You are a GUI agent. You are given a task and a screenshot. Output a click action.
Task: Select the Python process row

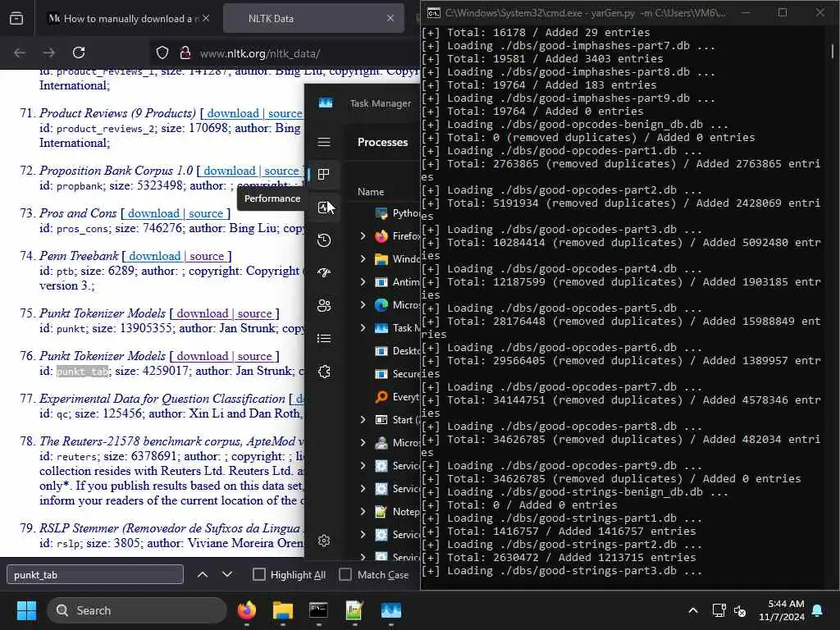398,212
